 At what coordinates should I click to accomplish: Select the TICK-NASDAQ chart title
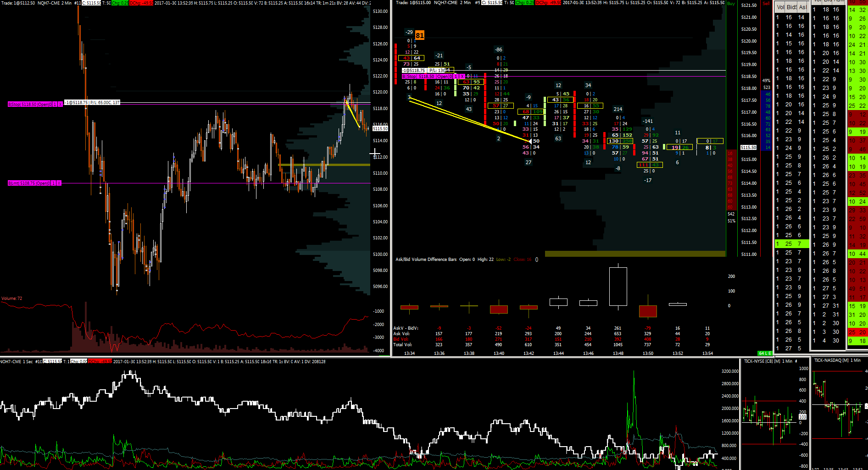tap(837, 360)
